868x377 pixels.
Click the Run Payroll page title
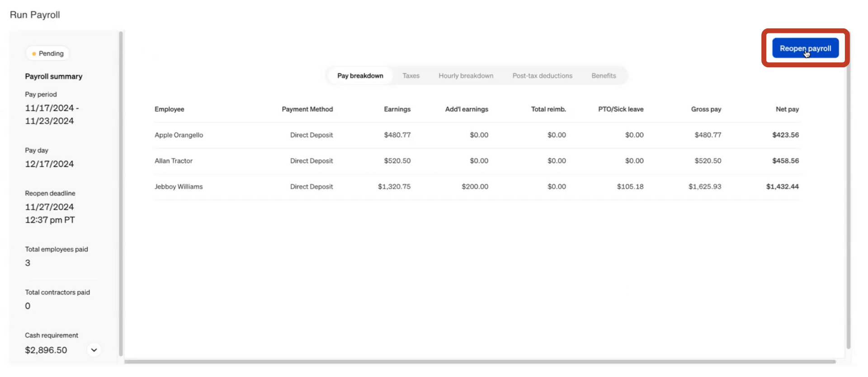click(x=35, y=14)
